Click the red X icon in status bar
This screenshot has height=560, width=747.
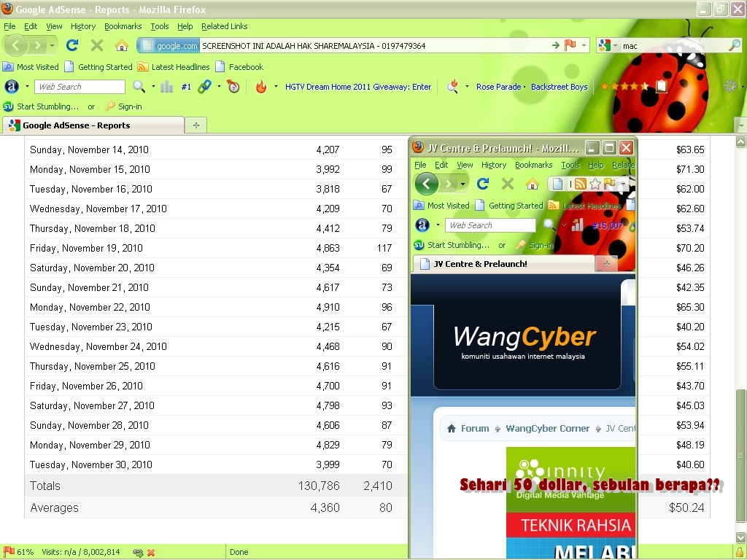[x=151, y=553]
